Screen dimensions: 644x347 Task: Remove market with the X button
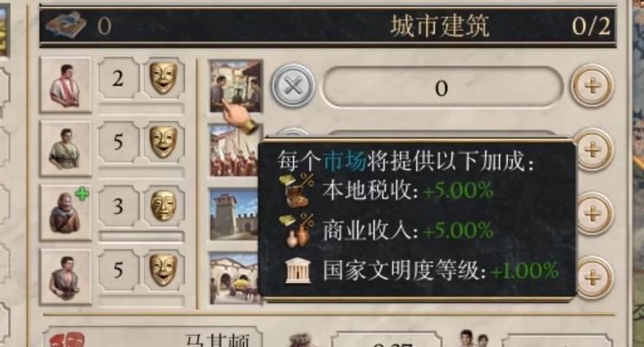point(292,86)
